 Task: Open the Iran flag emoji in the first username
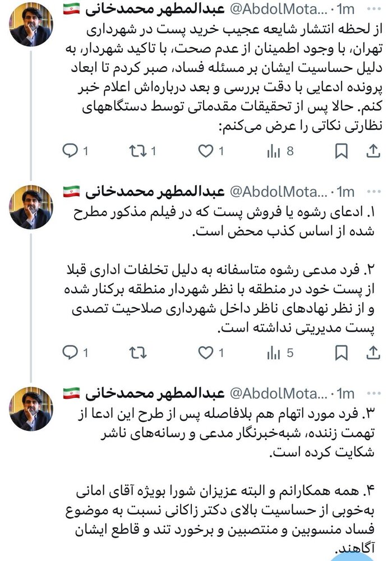point(71,7)
